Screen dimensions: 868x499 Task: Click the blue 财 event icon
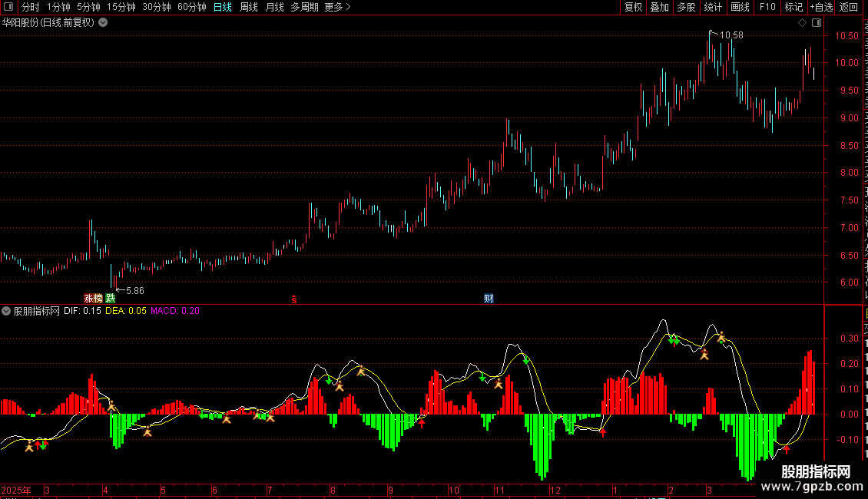click(x=489, y=298)
